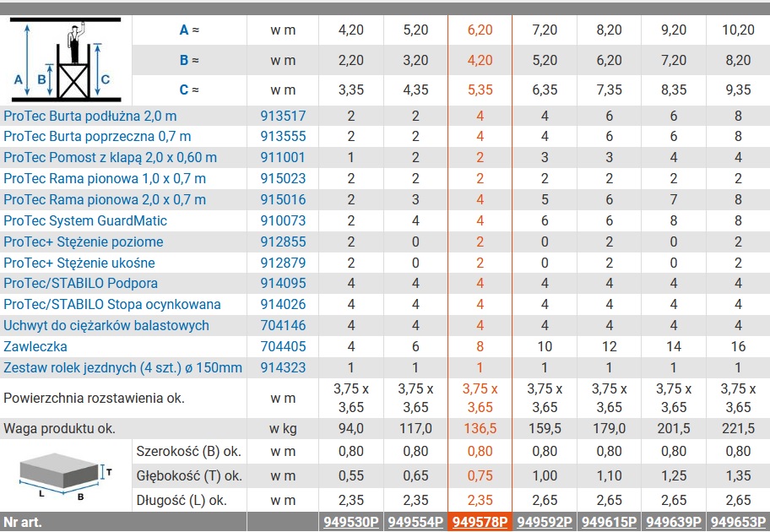Click part number 913555

click(283, 136)
